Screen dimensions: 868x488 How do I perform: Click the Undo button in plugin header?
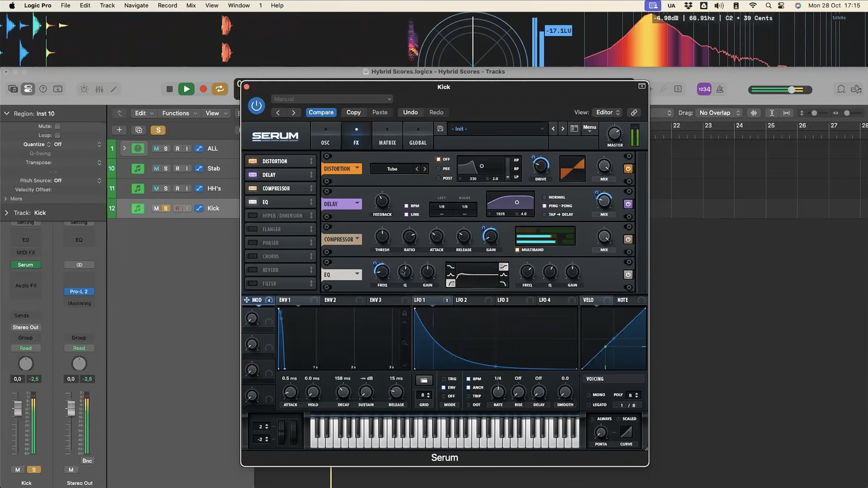click(410, 113)
